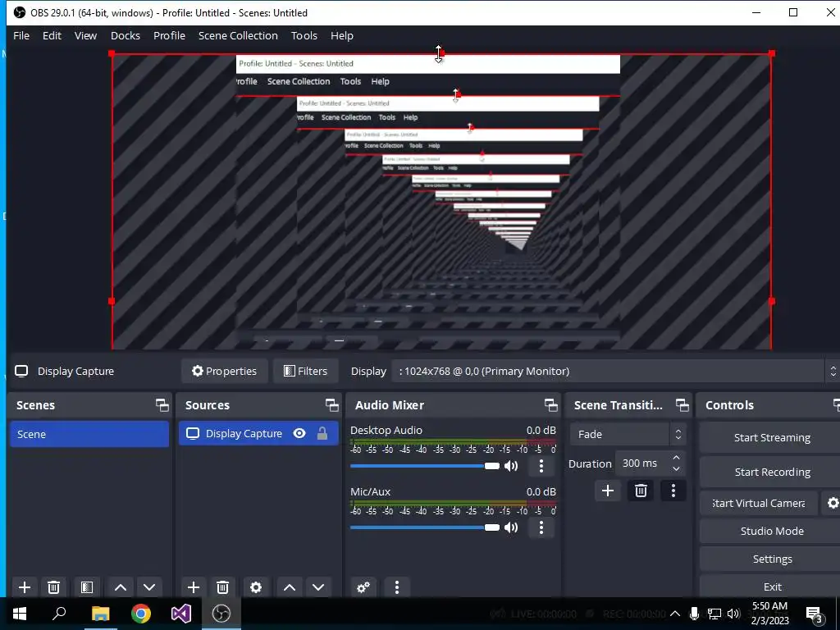Pop out the Sources dock
The image size is (840, 630).
coord(331,405)
